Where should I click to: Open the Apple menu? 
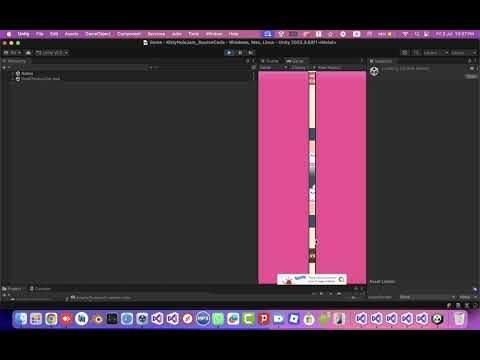9,34
